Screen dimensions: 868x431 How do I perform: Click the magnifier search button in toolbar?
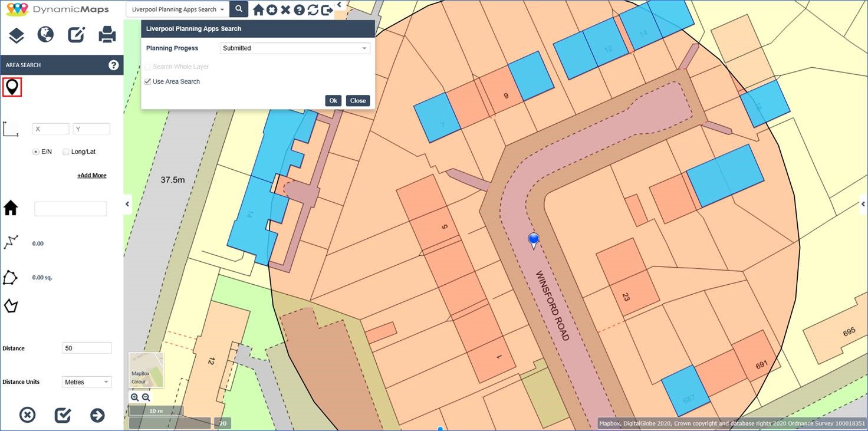tap(239, 9)
